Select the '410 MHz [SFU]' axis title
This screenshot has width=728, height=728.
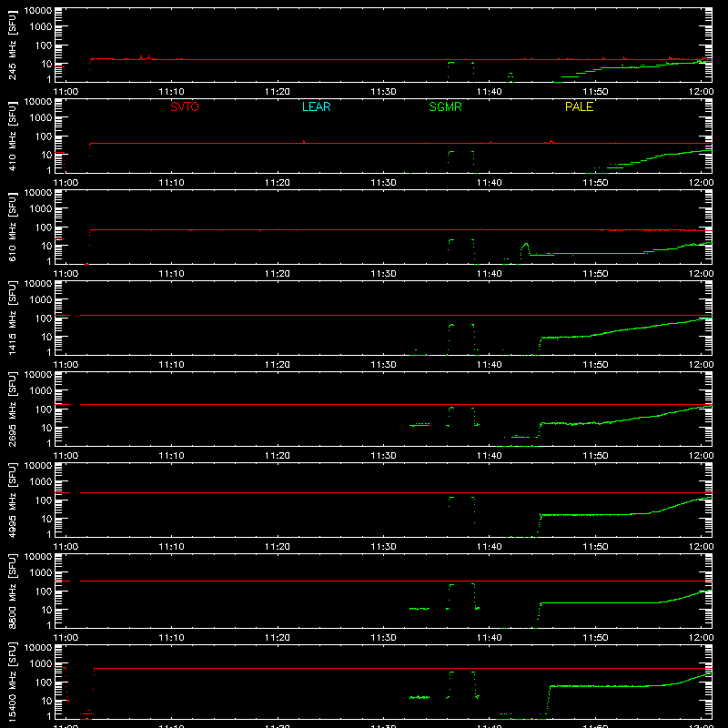[x=13, y=136]
